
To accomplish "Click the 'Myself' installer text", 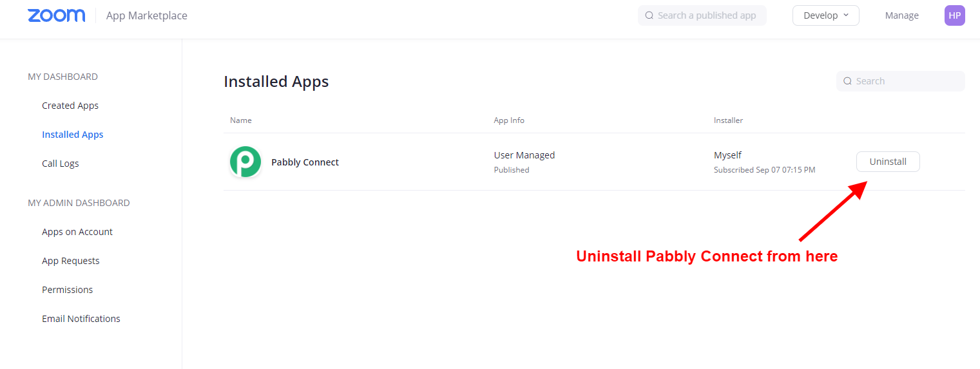I will click(727, 155).
